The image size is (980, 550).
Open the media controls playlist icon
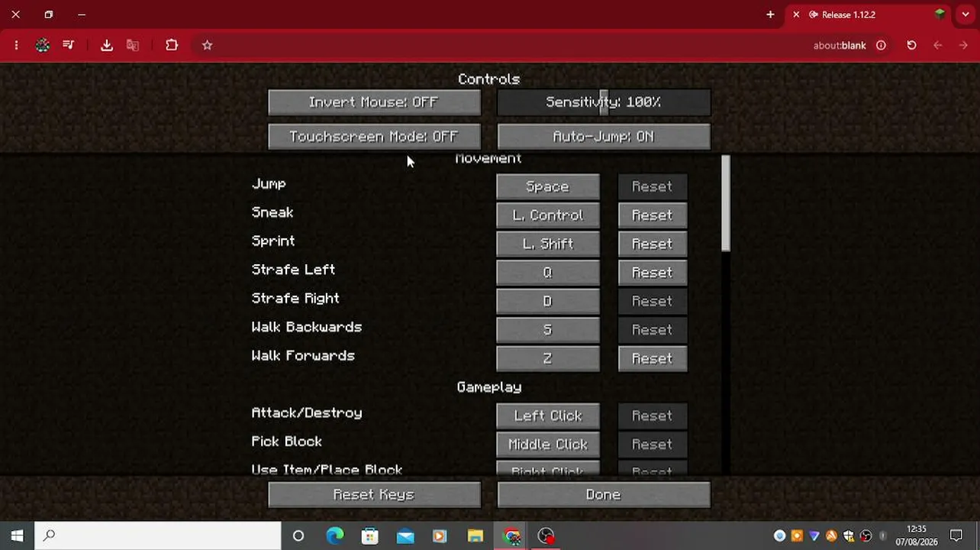(x=69, y=45)
